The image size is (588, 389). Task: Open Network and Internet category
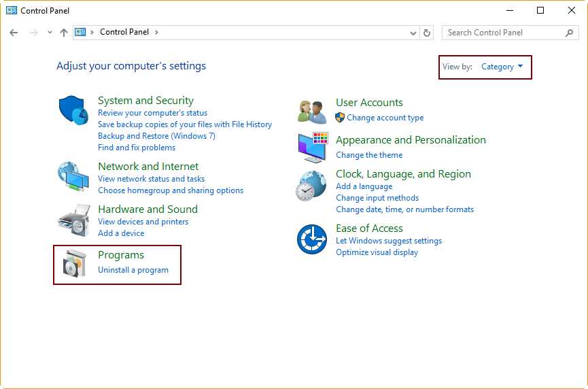point(148,166)
